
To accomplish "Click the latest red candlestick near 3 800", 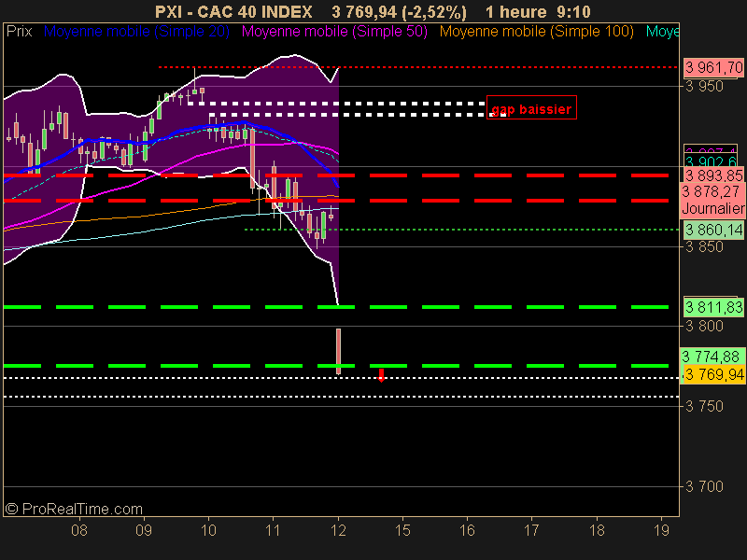I will pos(338,352).
